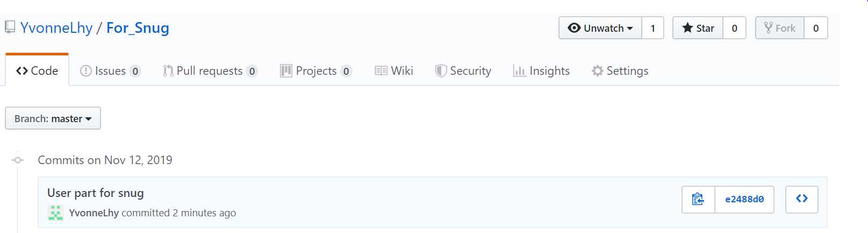Open the Wiki tab
This screenshot has height=233, width=868.
click(x=394, y=71)
